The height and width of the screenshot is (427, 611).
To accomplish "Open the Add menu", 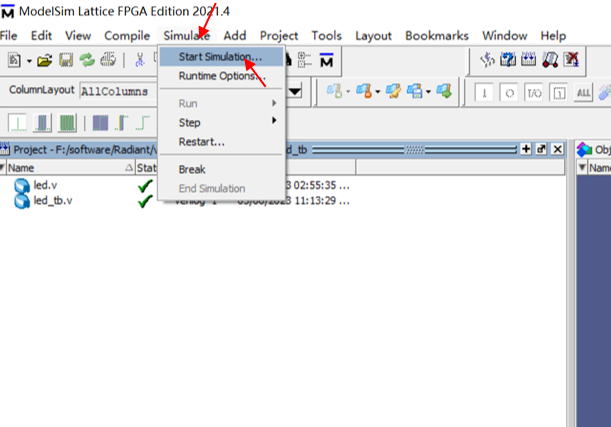I will pyautogui.click(x=235, y=36).
